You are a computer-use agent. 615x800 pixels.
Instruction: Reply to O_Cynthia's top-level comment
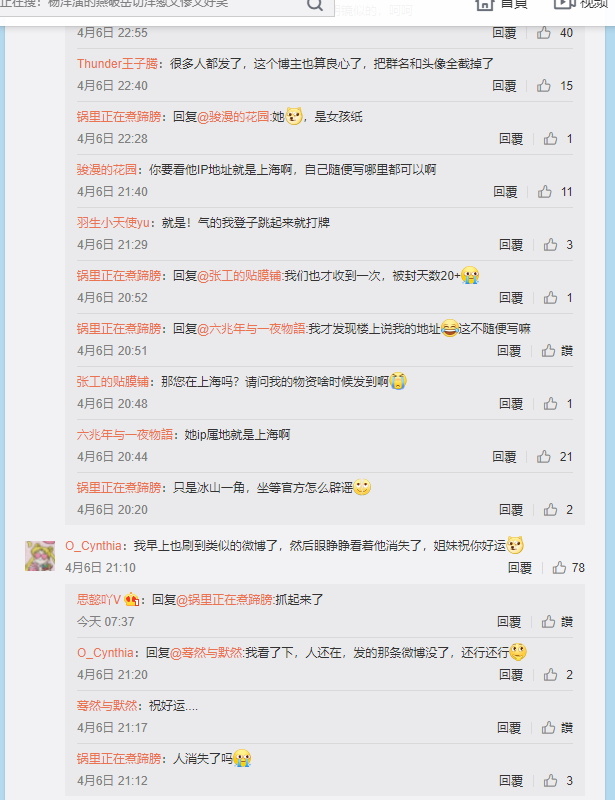(x=520, y=568)
